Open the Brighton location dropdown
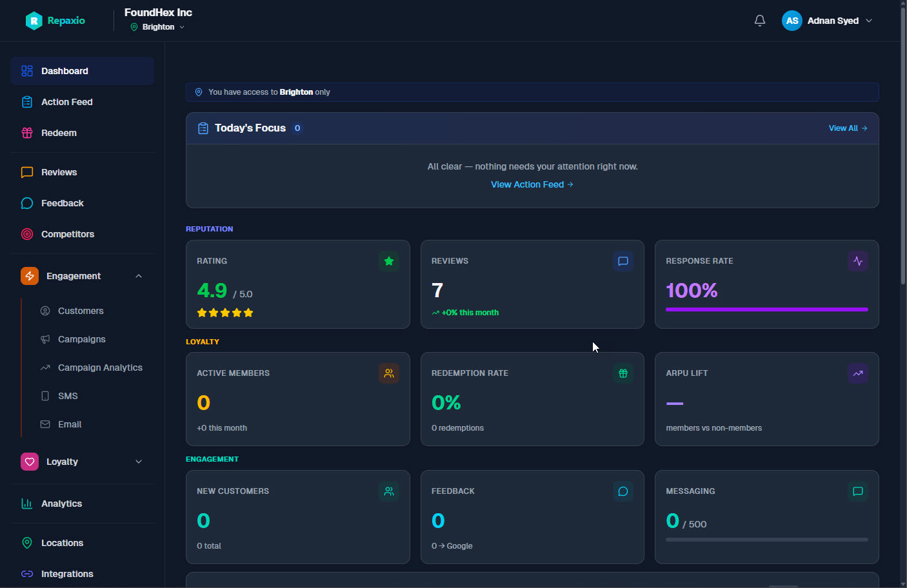Image resolution: width=907 pixels, height=588 pixels. [x=158, y=27]
